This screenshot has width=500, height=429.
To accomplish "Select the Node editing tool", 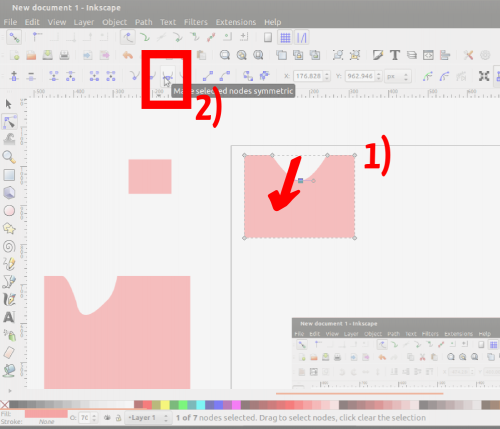I will click(9, 122).
